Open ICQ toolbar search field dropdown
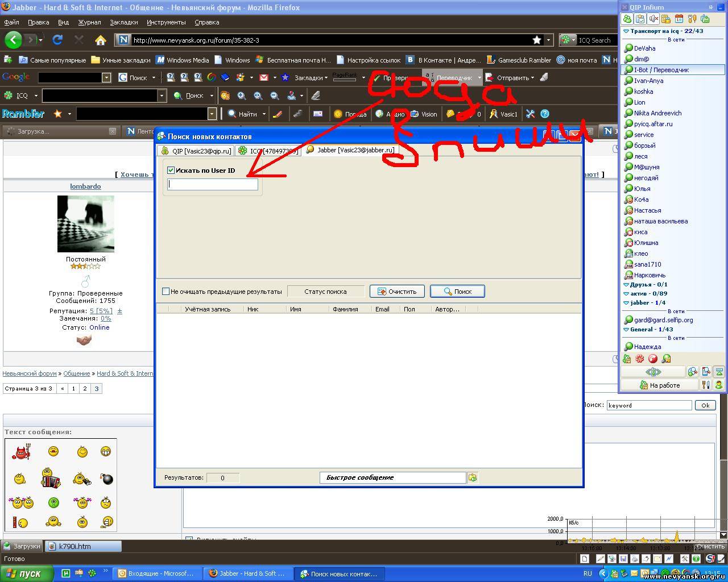728x582 pixels. point(162,95)
